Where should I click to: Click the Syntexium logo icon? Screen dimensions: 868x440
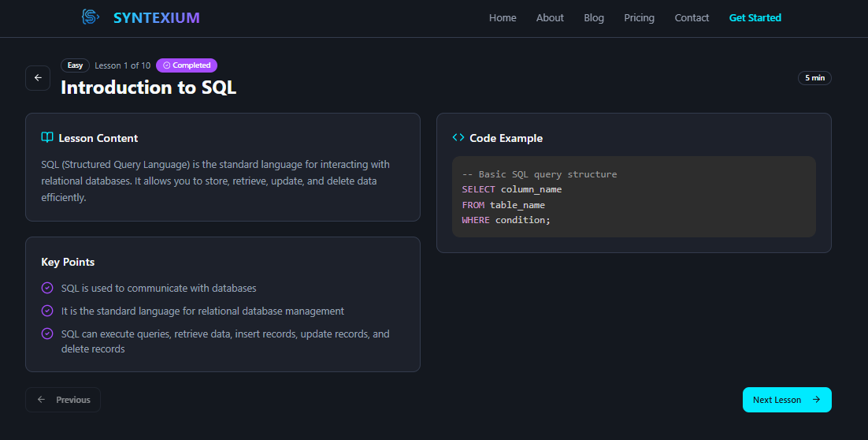(x=91, y=17)
